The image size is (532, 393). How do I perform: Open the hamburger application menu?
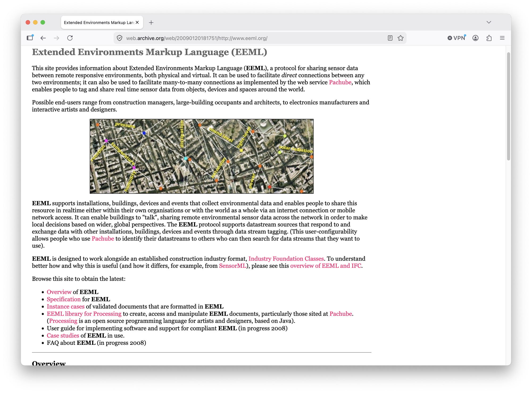[502, 38]
